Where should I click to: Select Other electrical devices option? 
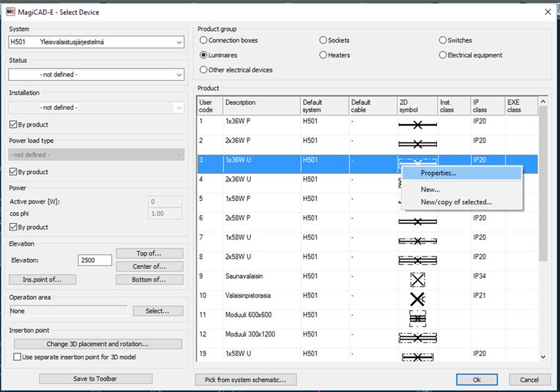[x=236, y=70]
